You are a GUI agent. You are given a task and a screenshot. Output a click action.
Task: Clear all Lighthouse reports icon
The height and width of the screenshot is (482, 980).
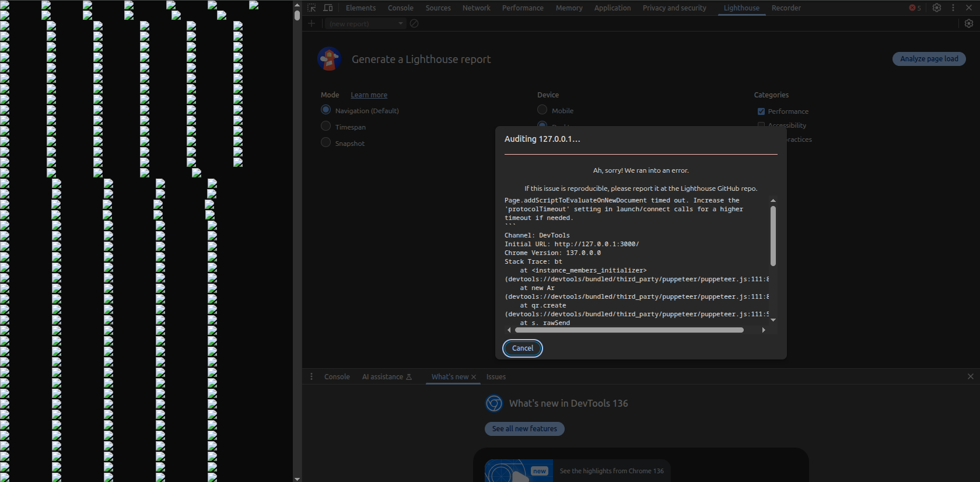pos(414,23)
